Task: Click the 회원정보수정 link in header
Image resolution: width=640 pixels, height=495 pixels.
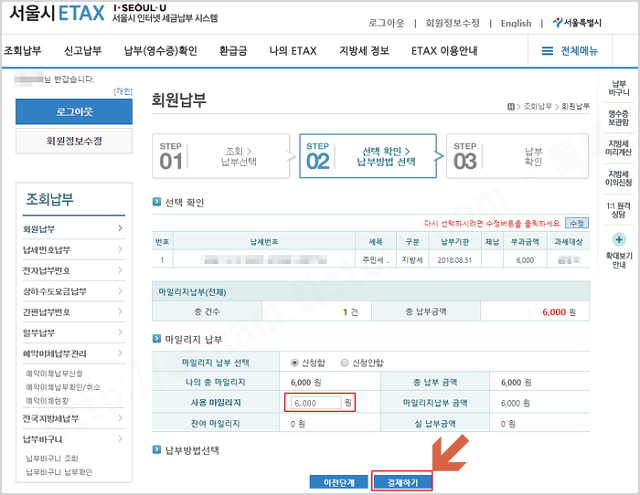Action: pyautogui.click(x=452, y=23)
